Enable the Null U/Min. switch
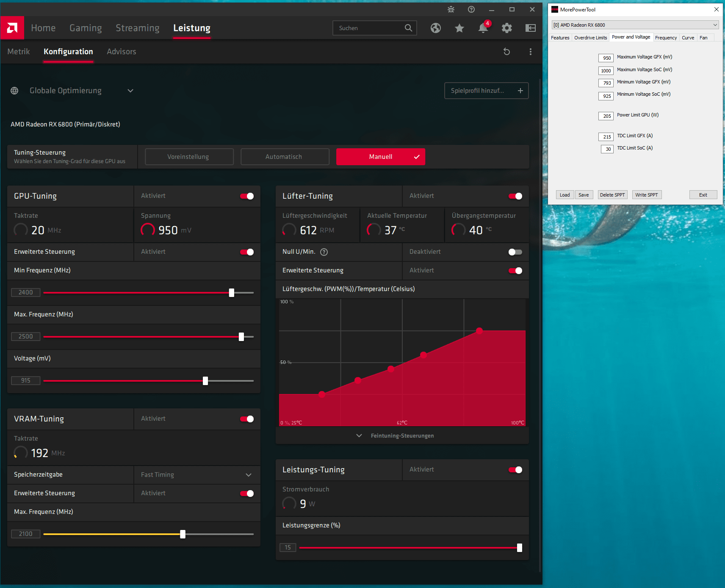The image size is (725, 588). 515,252
